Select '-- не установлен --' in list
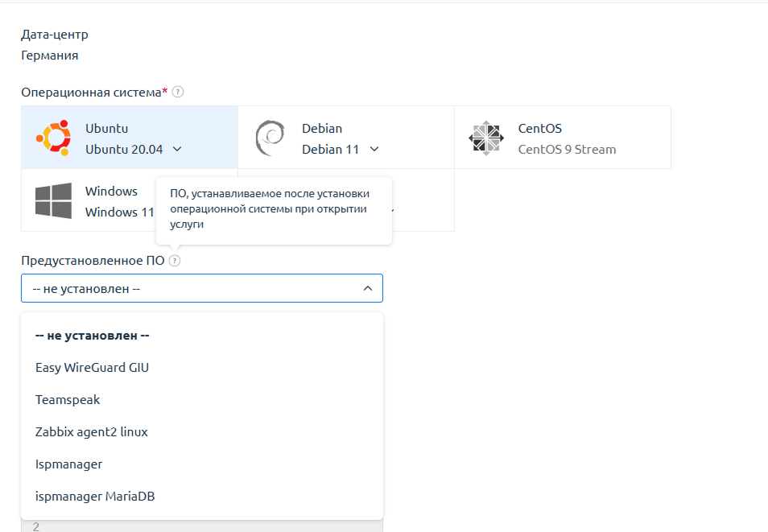The height and width of the screenshot is (532, 768). coord(202,336)
